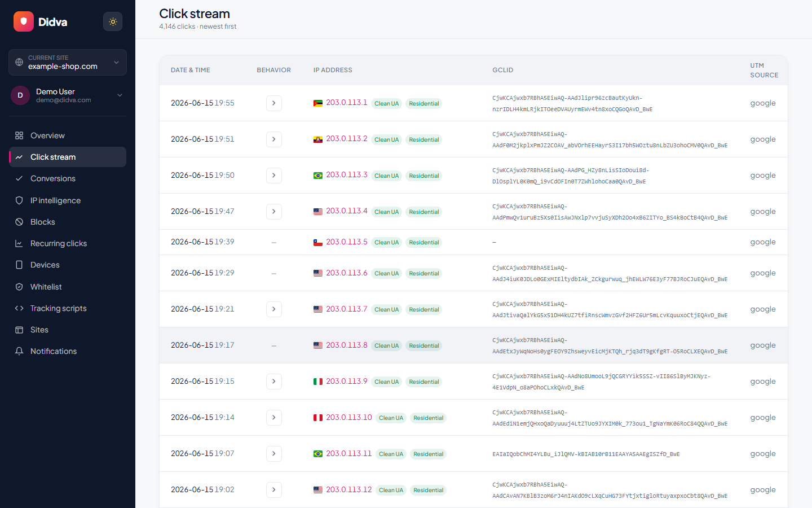This screenshot has width=812, height=508.
Task: Expand behavior for the 19:47 click row
Action: pyautogui.click(x=274, y=212)
